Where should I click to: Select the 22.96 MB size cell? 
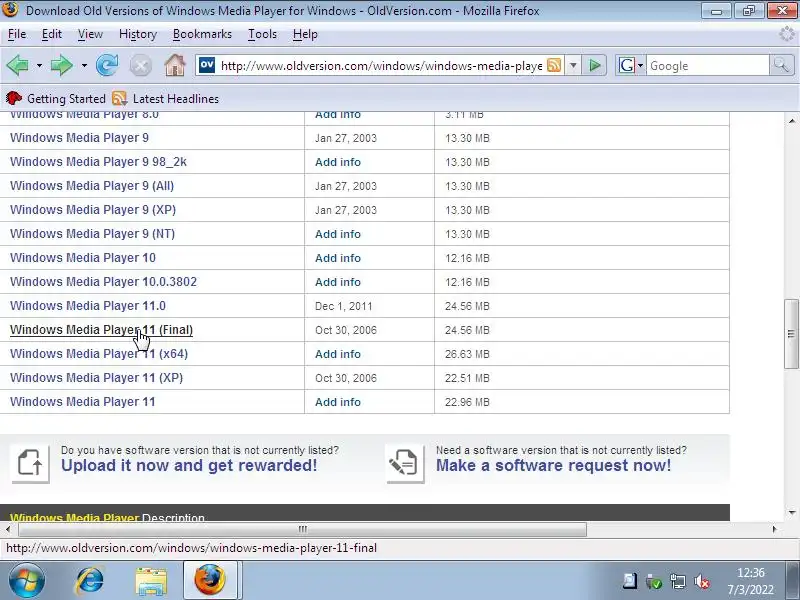467,402
